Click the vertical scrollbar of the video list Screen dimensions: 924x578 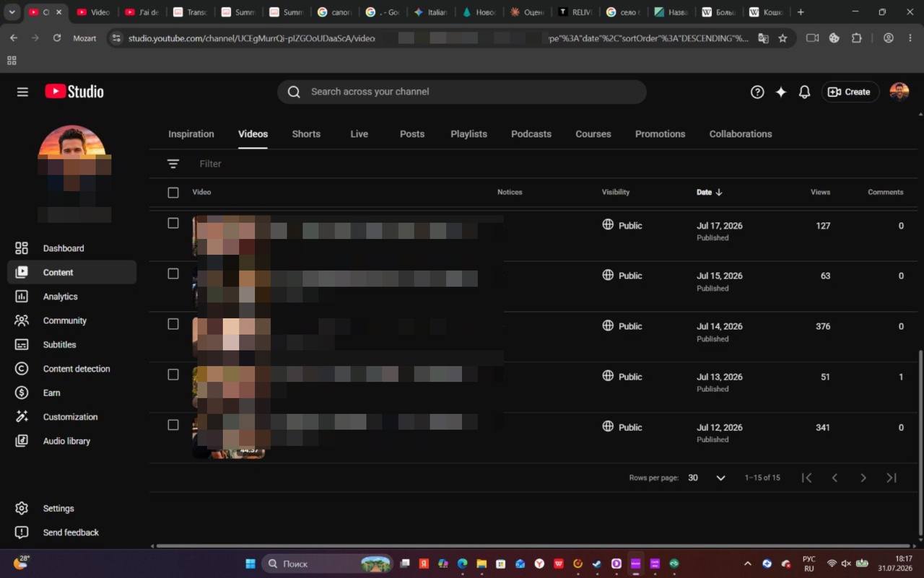(x=920, y=442)
